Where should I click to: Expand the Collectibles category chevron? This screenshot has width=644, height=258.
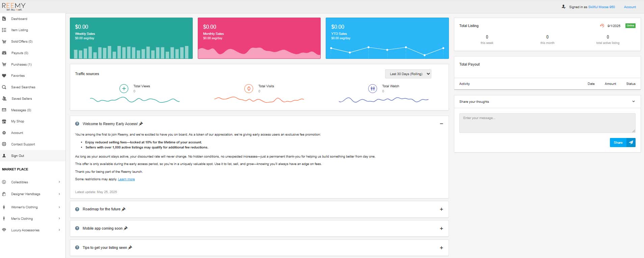pyautogui.click(x=59, y=182)
